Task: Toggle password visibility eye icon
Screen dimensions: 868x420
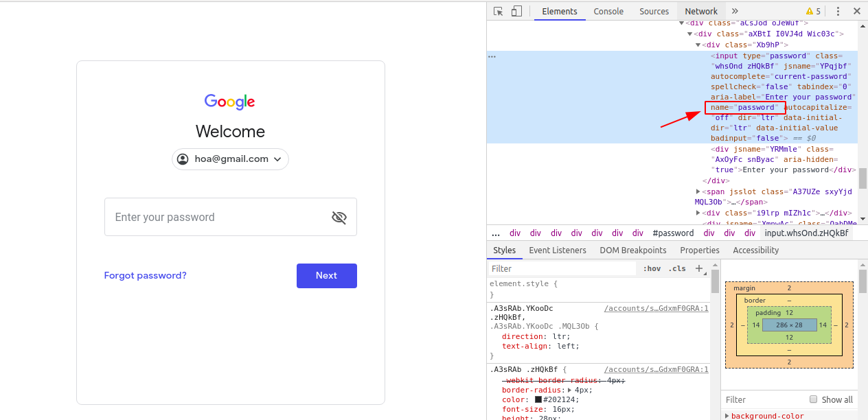Action: point(339,218)
